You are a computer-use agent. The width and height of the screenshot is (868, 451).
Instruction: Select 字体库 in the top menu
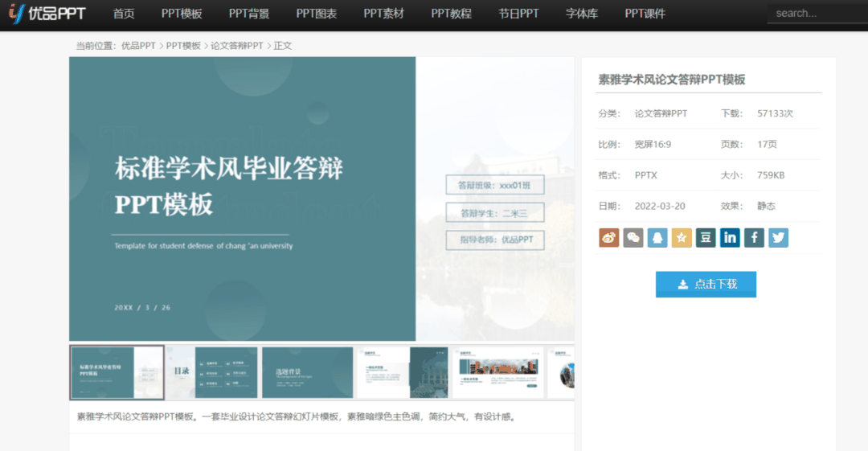click(583, 14)
